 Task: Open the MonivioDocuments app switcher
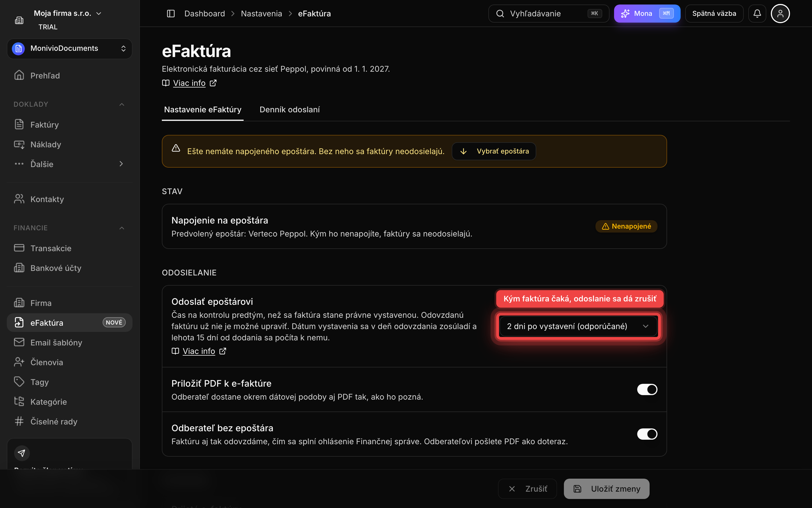[69, 48]
